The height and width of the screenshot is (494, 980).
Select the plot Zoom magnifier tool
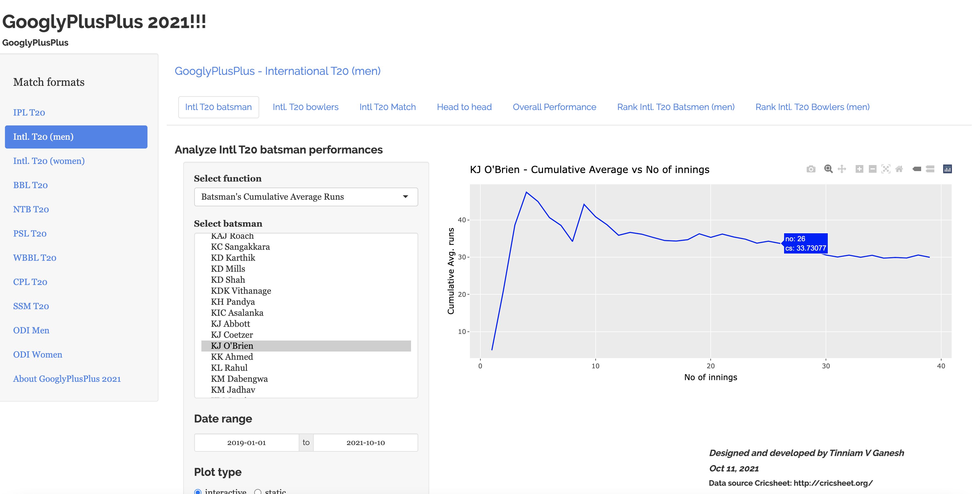pyautogui.click(x=828, y=169)
